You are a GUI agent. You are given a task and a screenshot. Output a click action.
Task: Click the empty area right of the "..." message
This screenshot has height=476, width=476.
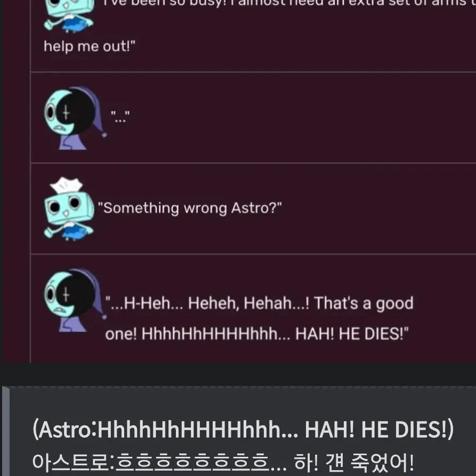[304, 118]
